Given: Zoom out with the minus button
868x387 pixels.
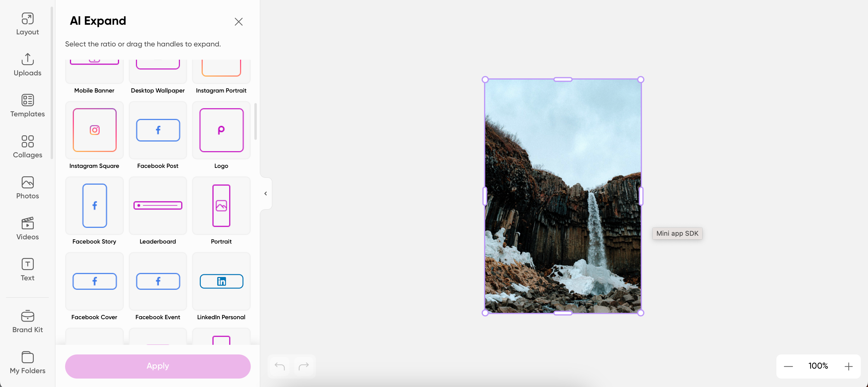Looking at the screenshot, I should click(x=788, y=367).
